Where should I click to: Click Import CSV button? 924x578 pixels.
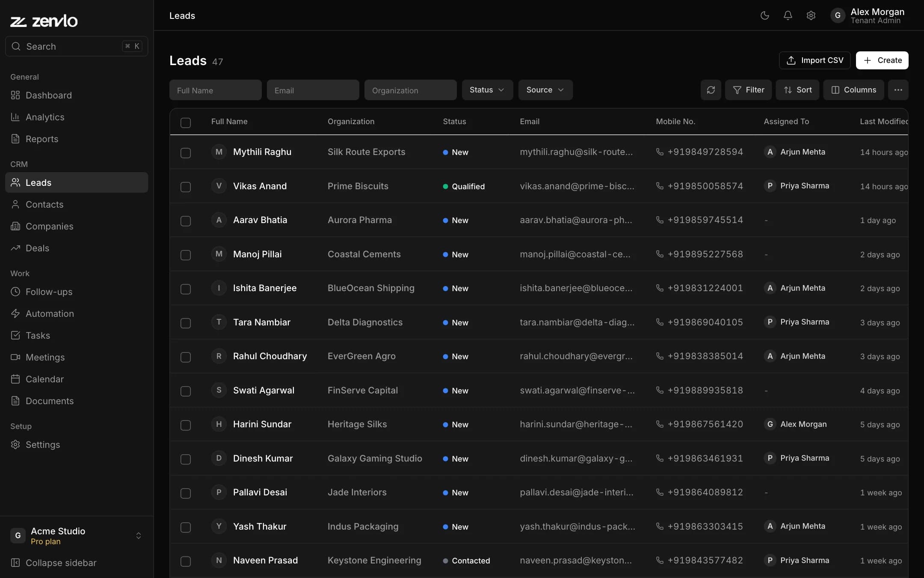point(815,60)
